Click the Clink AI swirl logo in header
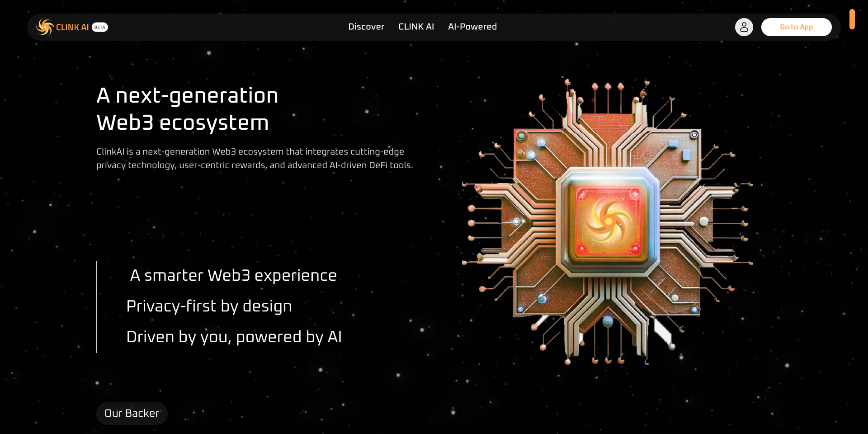868x434 pixels. 45,27
